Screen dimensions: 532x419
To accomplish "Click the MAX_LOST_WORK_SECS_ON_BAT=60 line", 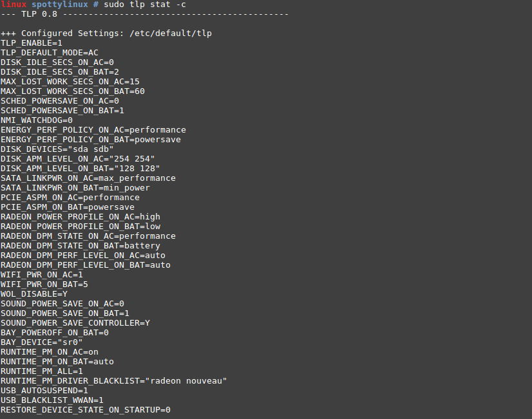I will 73,91.
